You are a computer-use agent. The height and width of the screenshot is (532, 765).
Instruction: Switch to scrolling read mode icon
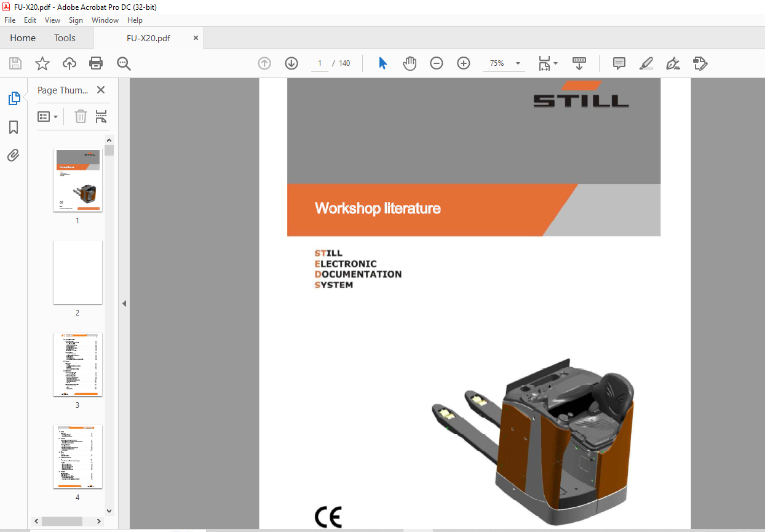[579, 63]
